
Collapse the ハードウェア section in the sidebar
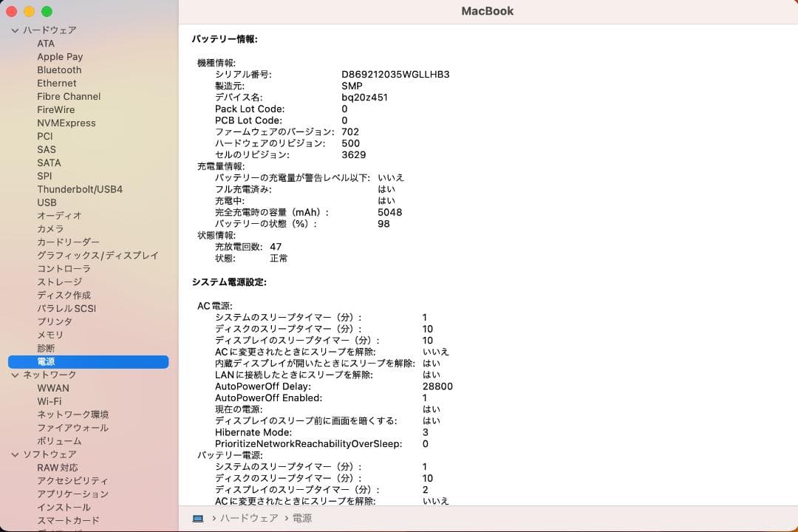13,30
